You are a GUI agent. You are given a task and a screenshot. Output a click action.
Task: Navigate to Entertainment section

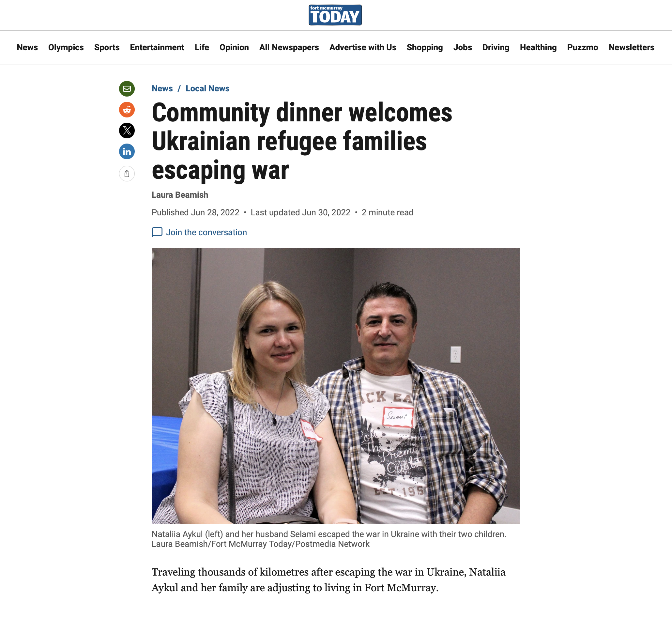click(157, 48)
